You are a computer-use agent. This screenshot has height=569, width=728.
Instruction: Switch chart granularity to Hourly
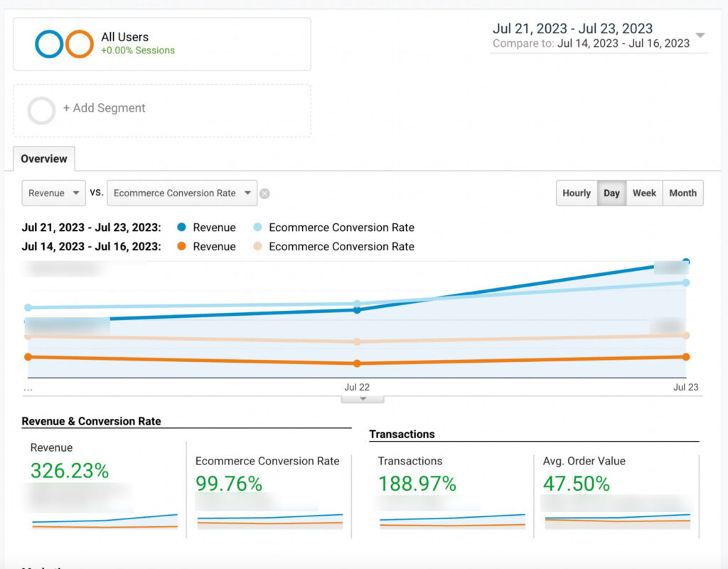[x=576, y=193]
